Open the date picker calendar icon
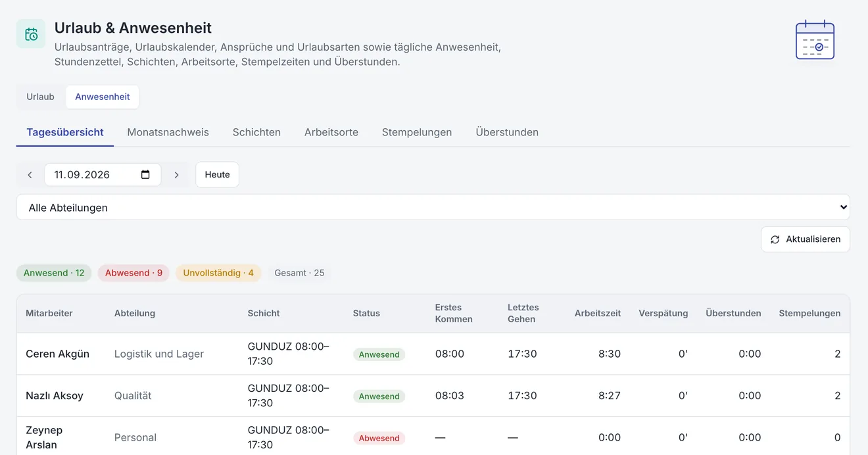 [x=145, y=175]
